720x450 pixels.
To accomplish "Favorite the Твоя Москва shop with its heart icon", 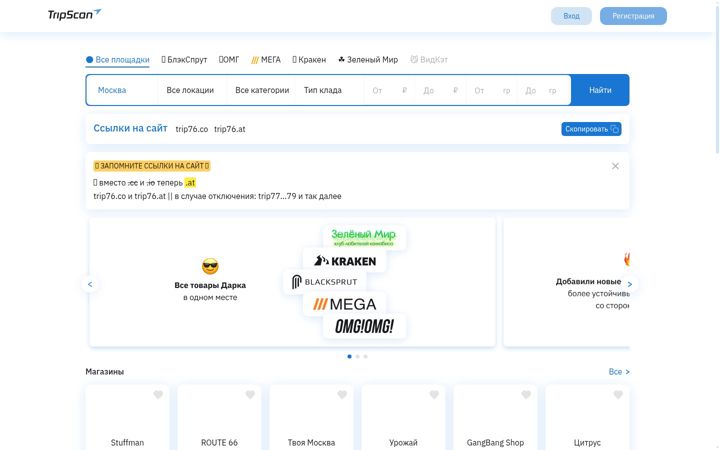I will click(x=342, y=394).
